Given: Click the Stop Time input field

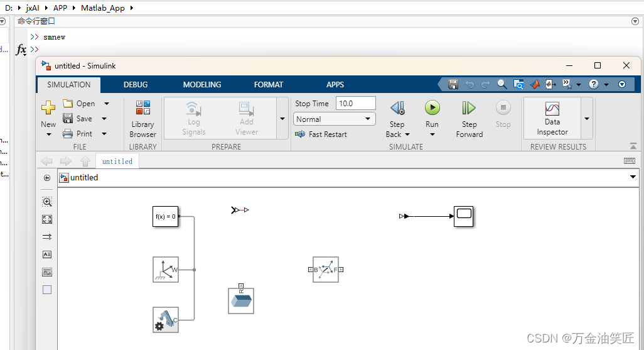Looking at the screenshot, I should 356,103.
